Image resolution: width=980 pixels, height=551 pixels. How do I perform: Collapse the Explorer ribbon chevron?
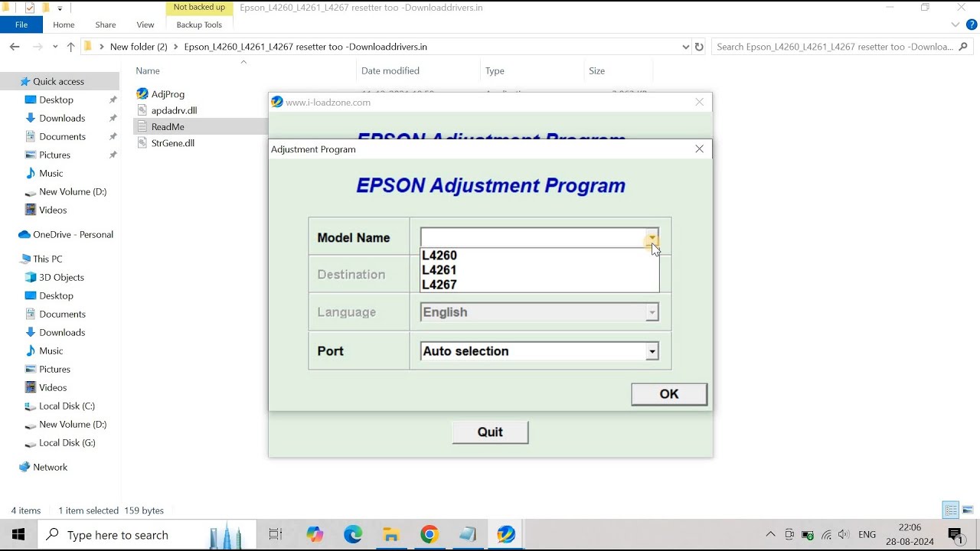click(x=955, y=24)
